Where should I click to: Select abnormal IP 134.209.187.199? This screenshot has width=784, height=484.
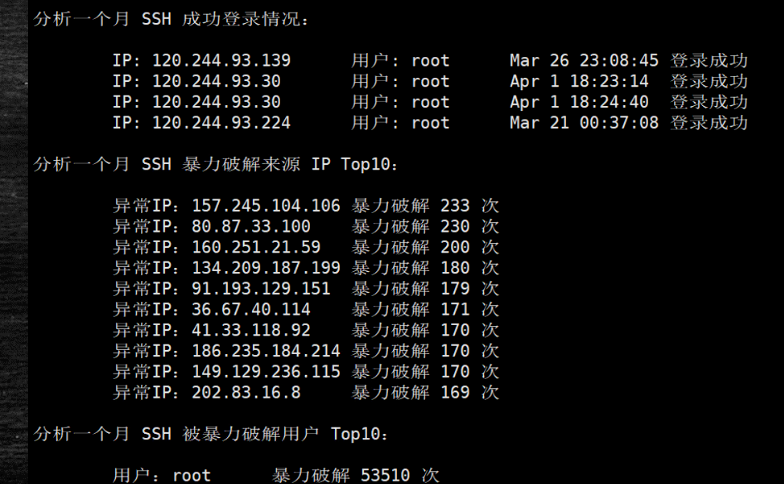(x=266, y=268)
